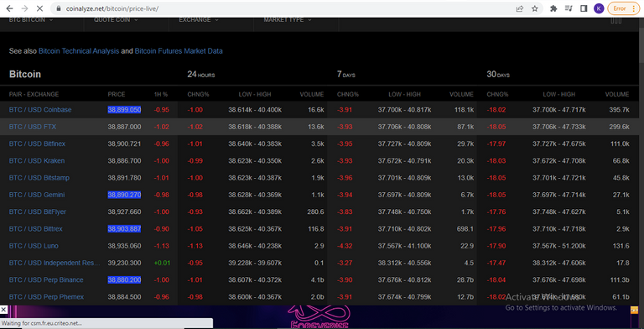Click Luno 7 day change -4.32
Image resolution: width=644 pixels, height=329 pixels.
click(345, 246)
